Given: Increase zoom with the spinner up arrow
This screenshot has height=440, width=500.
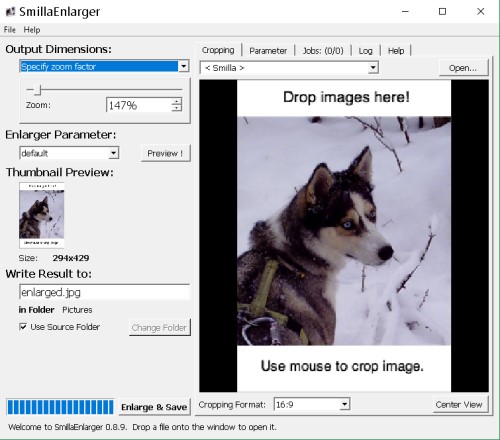Looking at the screenshot, I should [x=177, y=101].
